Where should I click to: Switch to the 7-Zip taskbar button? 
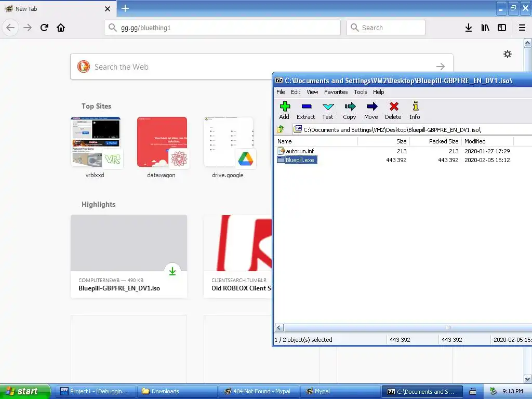(x=422, y=391)
